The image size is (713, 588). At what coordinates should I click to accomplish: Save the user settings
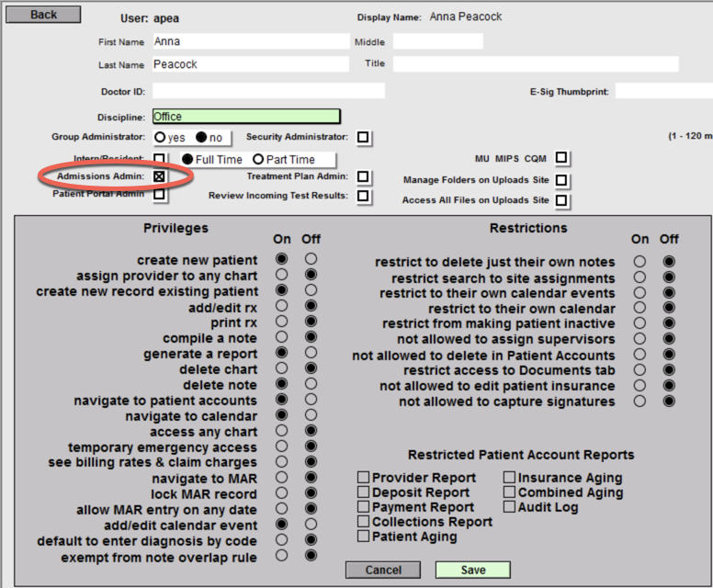pyautogui.click(x=472, y=570)
